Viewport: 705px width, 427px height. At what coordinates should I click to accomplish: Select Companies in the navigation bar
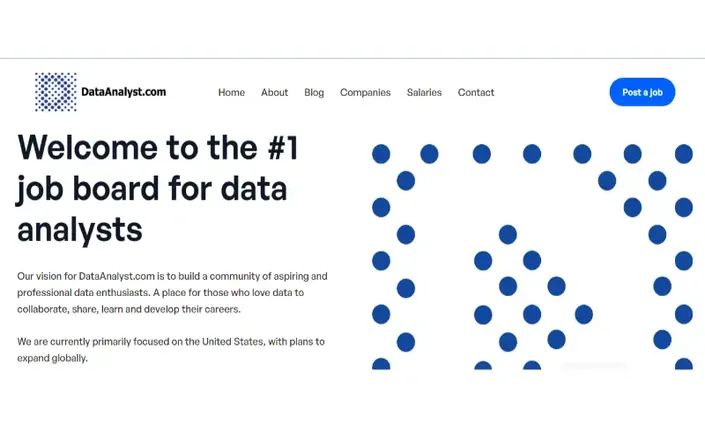click(x=365, y=93)
